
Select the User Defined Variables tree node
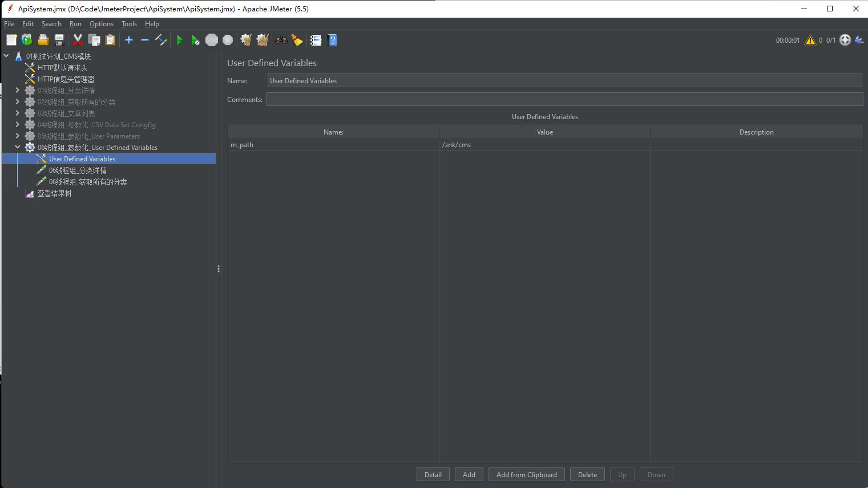pos(82,159)
